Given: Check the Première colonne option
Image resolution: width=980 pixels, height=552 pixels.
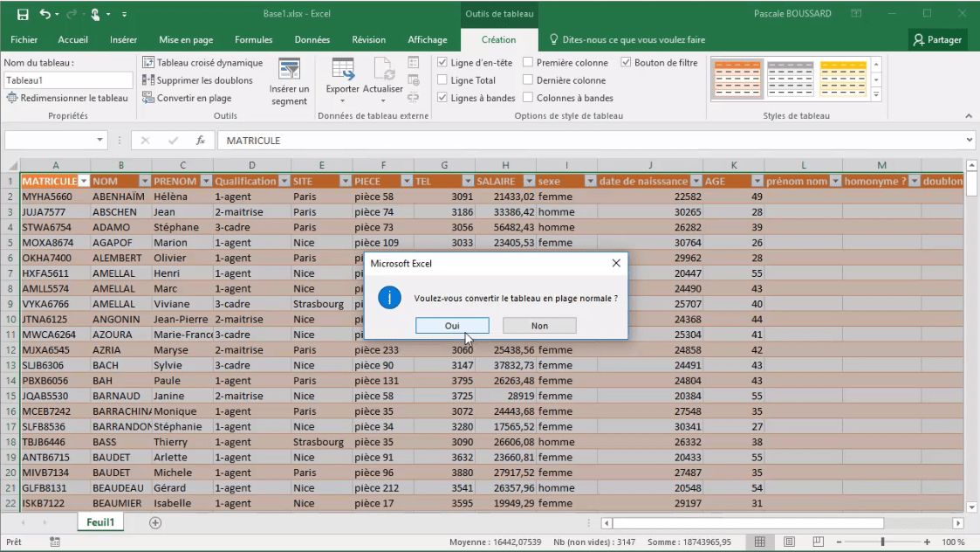Looking at the screenshot, I should click(528, 63).
